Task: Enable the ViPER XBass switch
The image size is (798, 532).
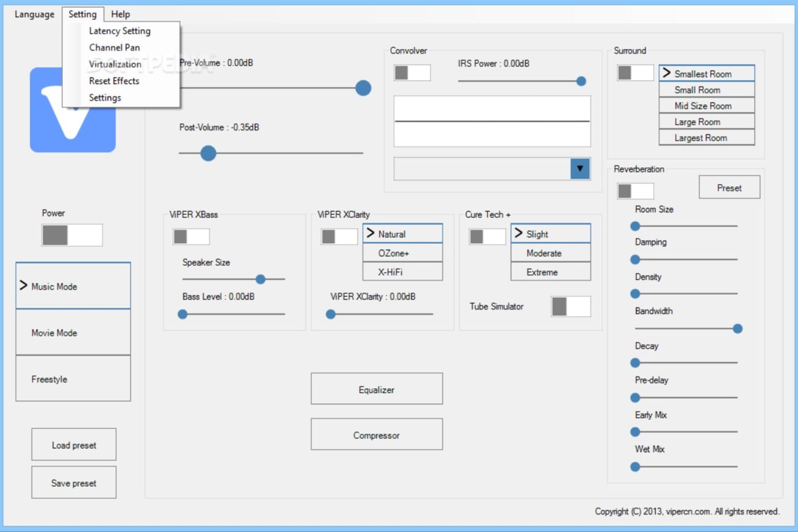Action: pyautogui.click(x=191, y=237)
